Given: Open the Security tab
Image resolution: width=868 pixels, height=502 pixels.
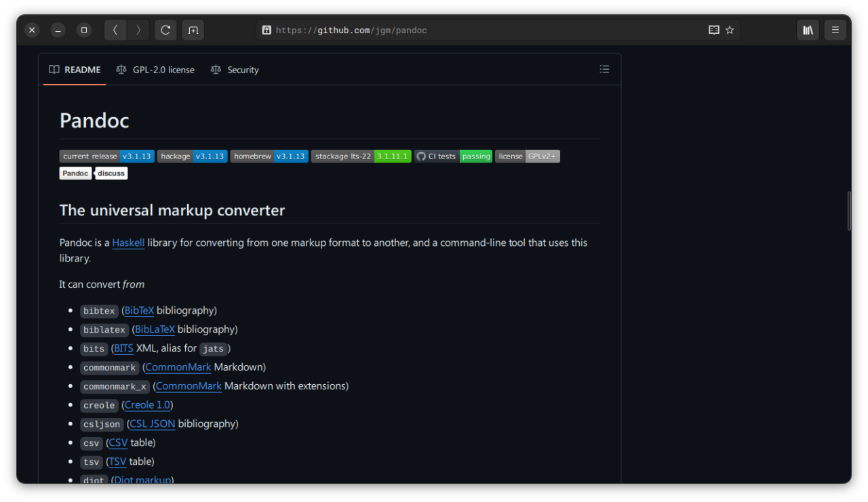Looking at the screenshot, I should 235,70.
